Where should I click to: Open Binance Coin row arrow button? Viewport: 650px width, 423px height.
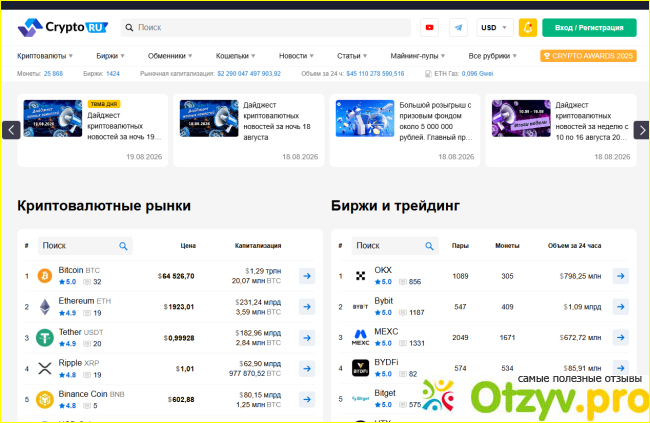[307, 399]
